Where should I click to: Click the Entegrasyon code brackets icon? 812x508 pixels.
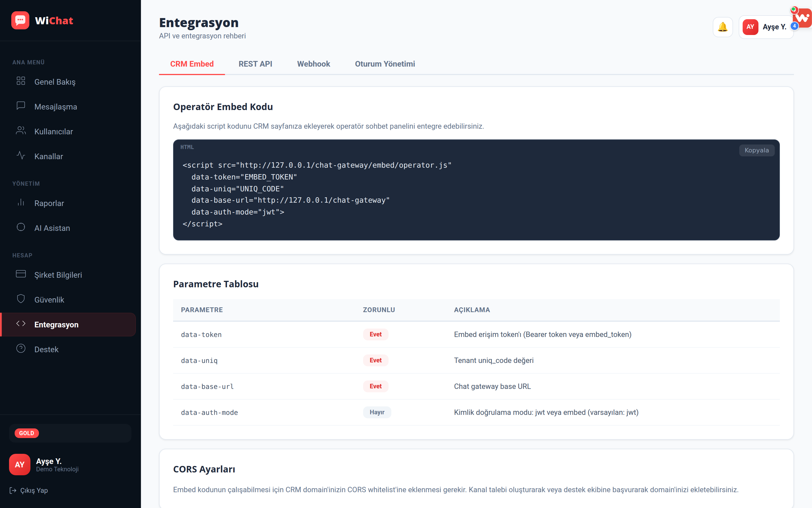click(x=21, y=323)
